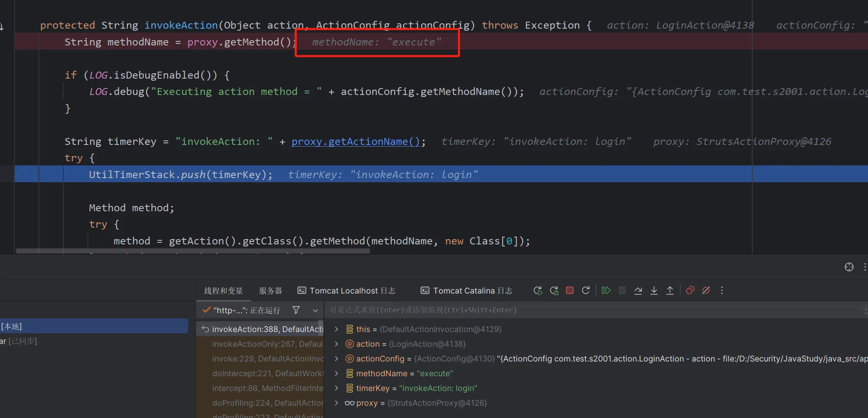Viewport: 868px width, 418px height.
Task: Click the editor horizontal scrollbar
Action: point(193,251)
